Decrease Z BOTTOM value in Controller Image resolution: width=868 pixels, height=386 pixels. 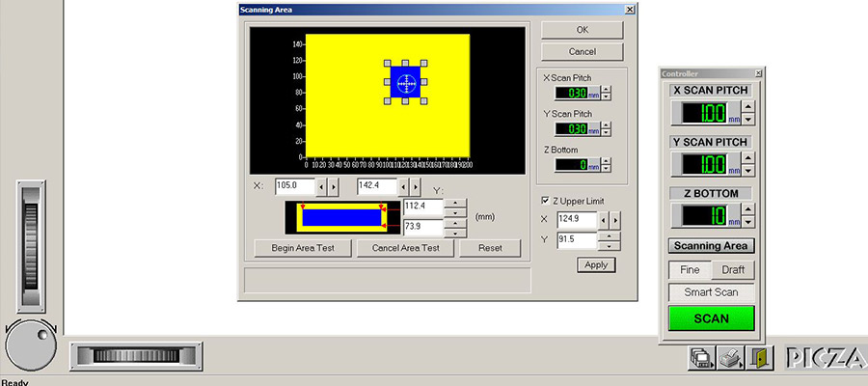pos(747,222)
